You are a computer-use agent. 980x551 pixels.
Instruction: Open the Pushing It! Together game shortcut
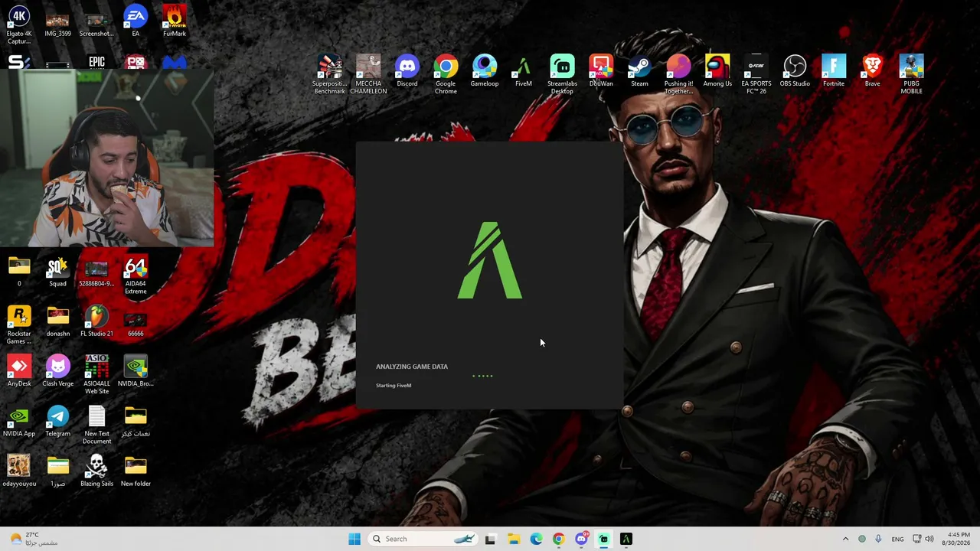pyautogui.click(x=678, y=74)
